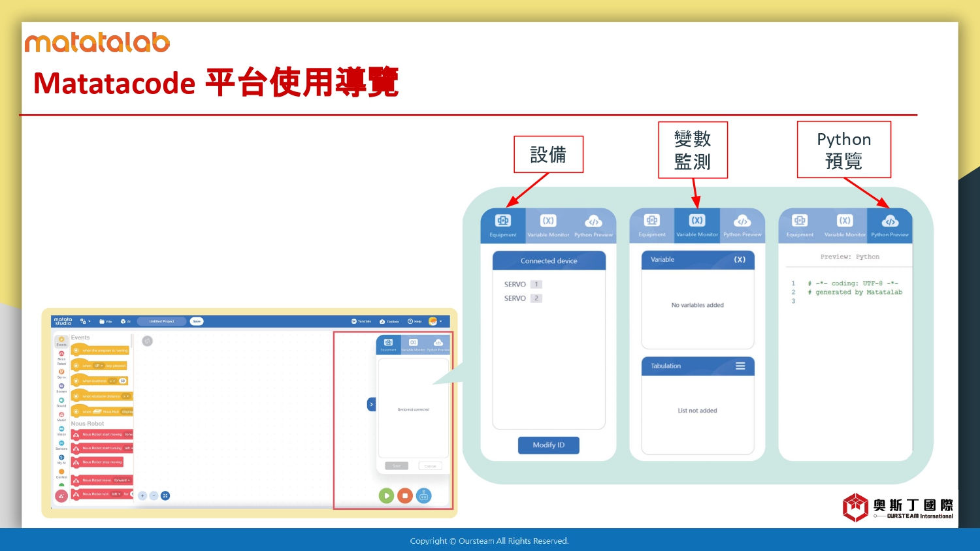Zoom in with the plus canvas button
The height and width of the screenshot is (551, 980).
click(142, 496)
